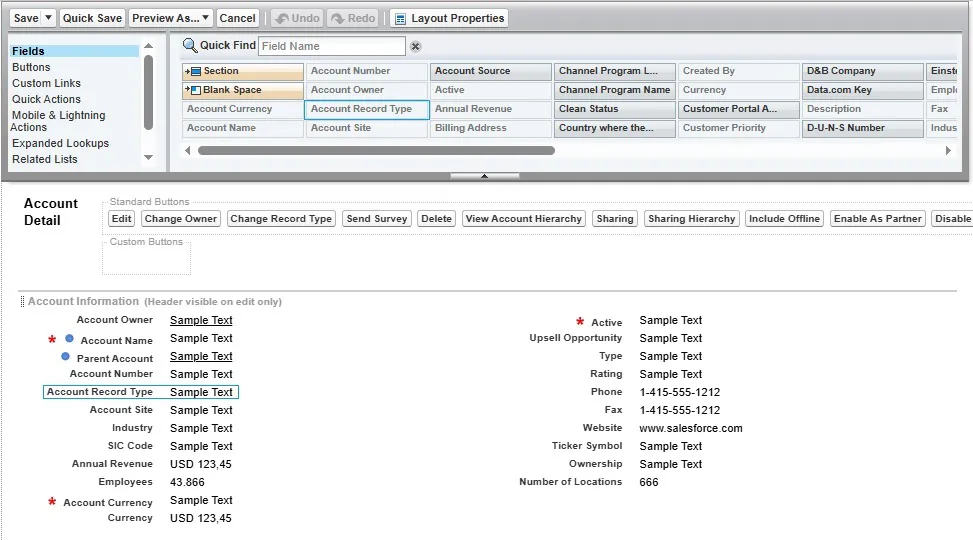Screen dimensions: 973x540
Task: Select the Buttons palette category
Action: click(x=31, y=67)
